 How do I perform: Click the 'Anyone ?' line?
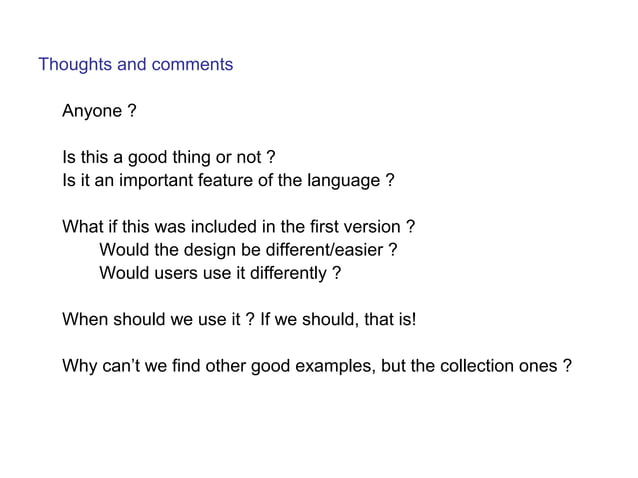coord(99,111)
